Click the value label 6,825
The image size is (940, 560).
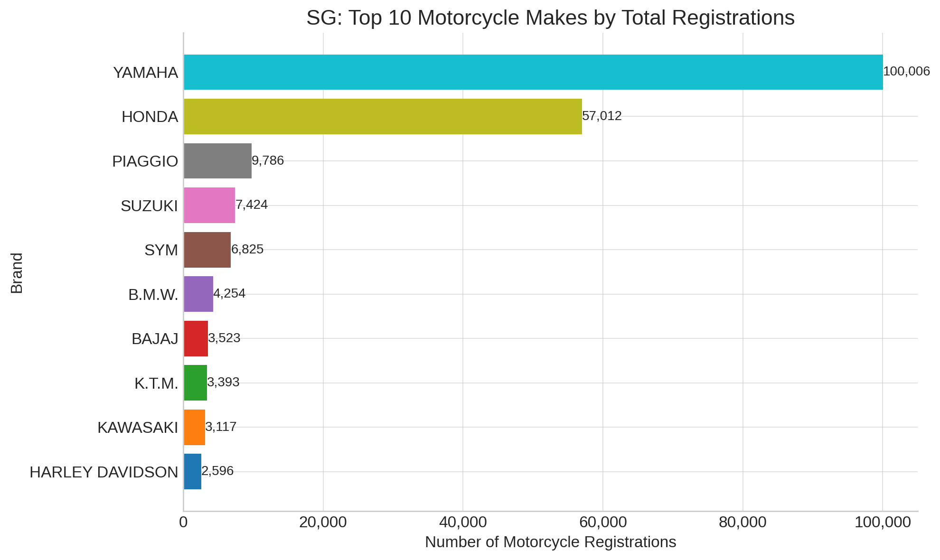(x=247, y=250)
